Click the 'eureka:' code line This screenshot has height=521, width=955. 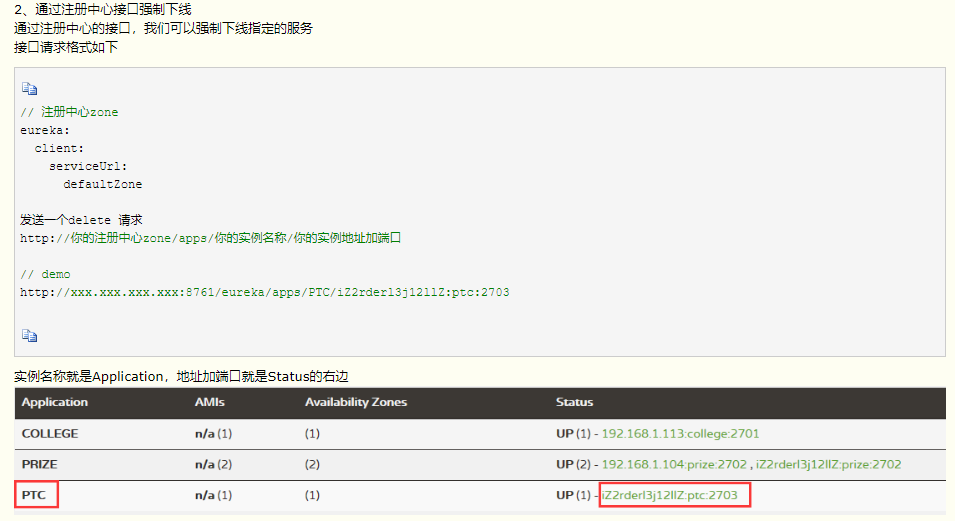[45, 130]
